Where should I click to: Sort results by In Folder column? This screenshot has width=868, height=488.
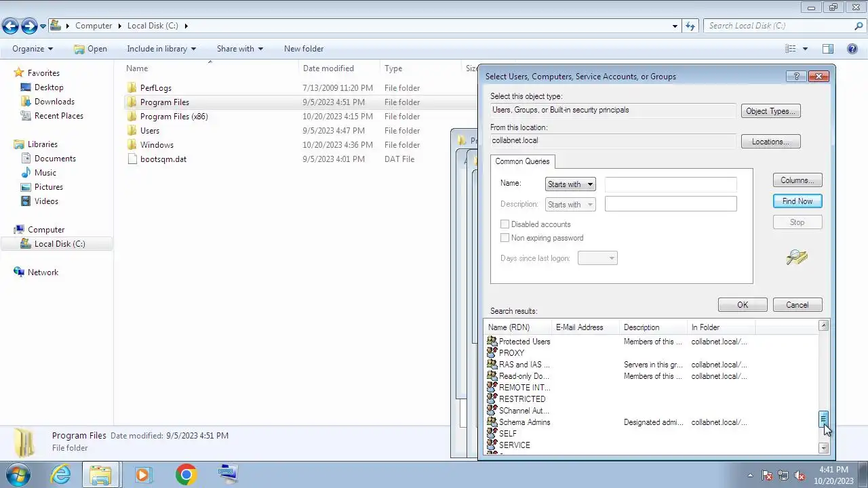[721, 327]
